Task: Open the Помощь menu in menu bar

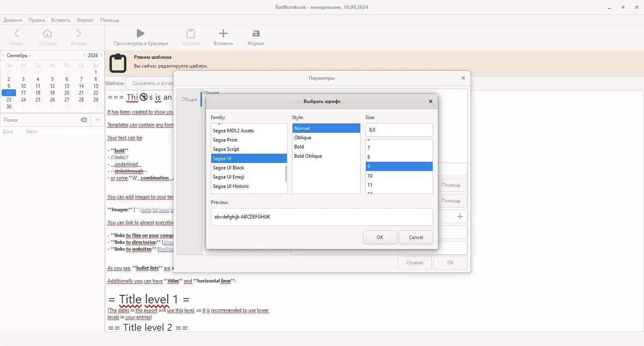Action: [x=109, y=20]
